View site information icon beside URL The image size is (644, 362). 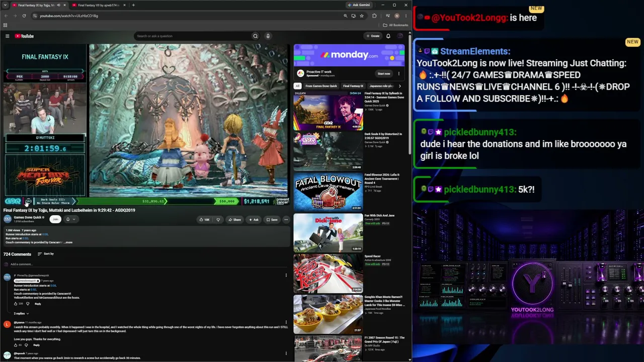click(34, 16)
